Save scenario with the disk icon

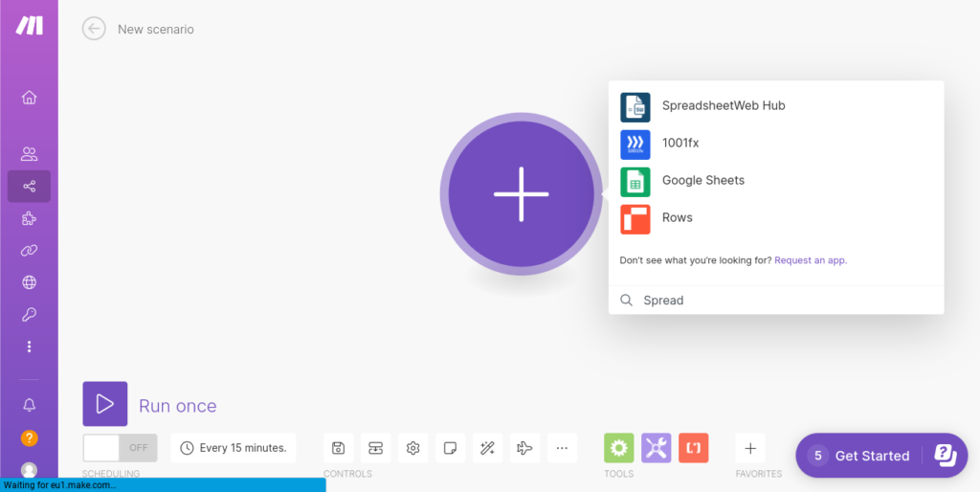(338, 448)
